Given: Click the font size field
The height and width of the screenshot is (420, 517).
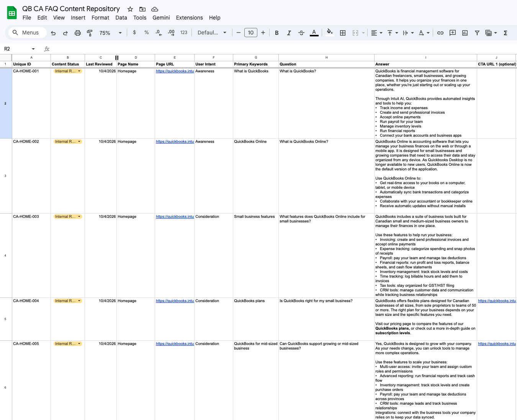Looking at the screenshot, I should pyautogui.click(x=251, y=33).
